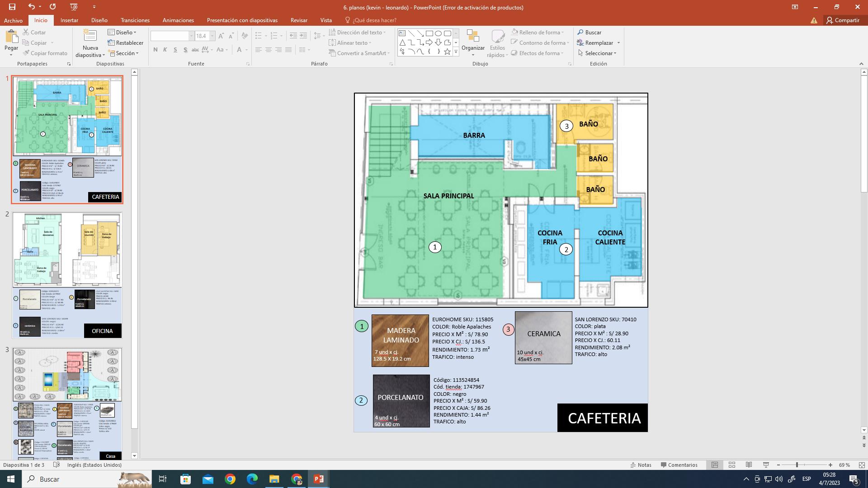The image size is (868, 488).
Task: Click the Undo arrow icon
Action: click(31, 7)
